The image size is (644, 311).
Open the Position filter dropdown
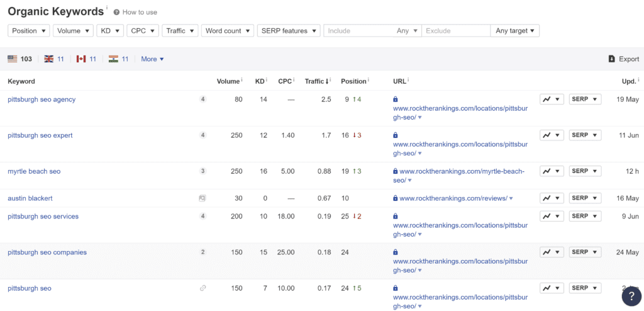pyautogui.click(x=29, y=31)
